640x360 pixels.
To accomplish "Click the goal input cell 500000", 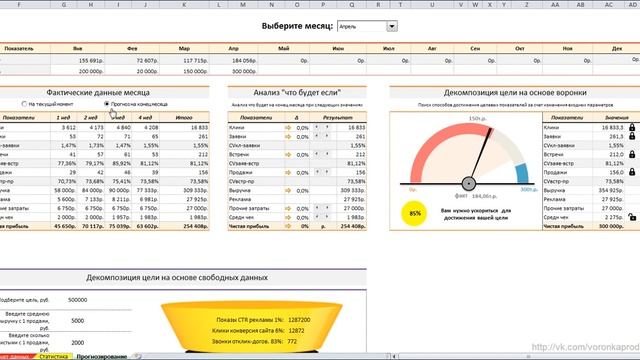I will point(78,300).
